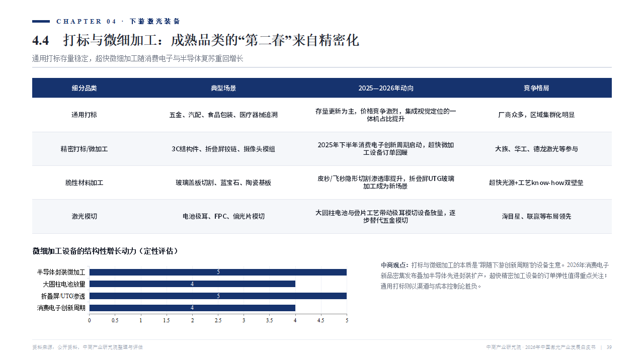Click the cell "五金、汽配、食品包装、医疗器械追溯"
Image resolution: width=644 pixels, height=362 pixels.
[223, 115]
